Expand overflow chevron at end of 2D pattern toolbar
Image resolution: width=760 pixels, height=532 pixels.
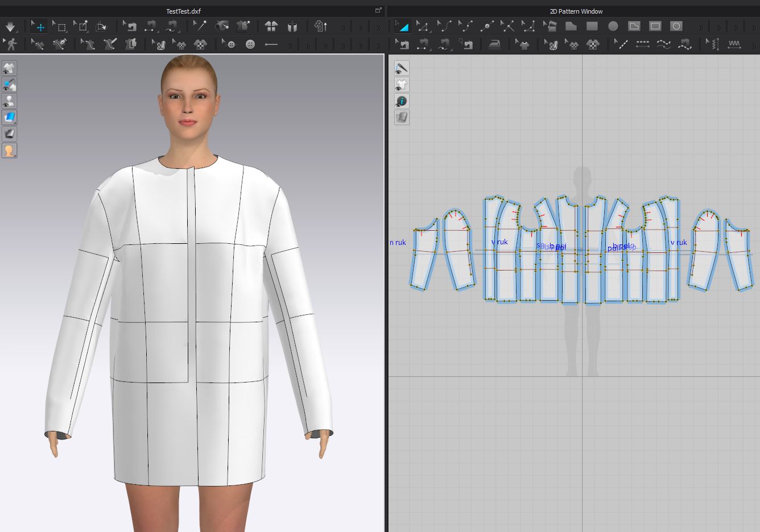pos(753,27)
